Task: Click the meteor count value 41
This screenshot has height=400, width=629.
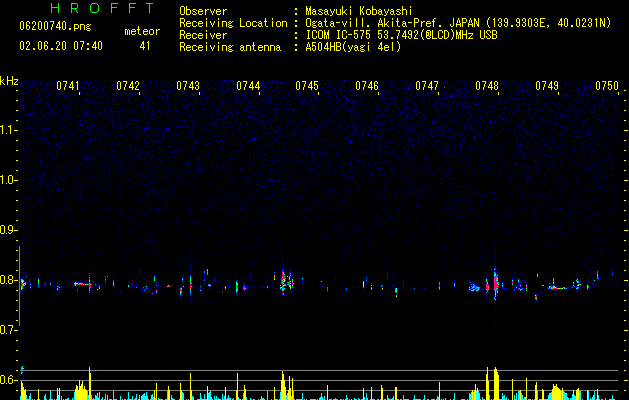Action: pyautogui.click(x=145, y=46)
